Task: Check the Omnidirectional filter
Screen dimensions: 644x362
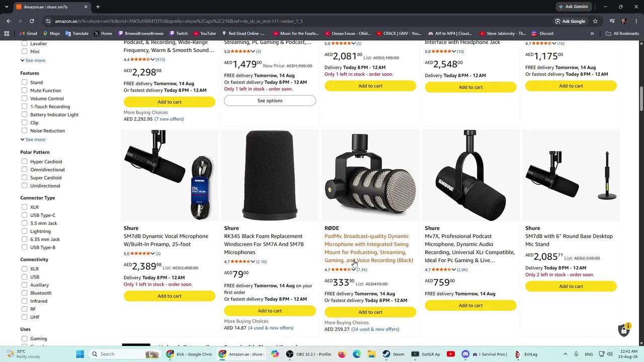Action: 24,170
